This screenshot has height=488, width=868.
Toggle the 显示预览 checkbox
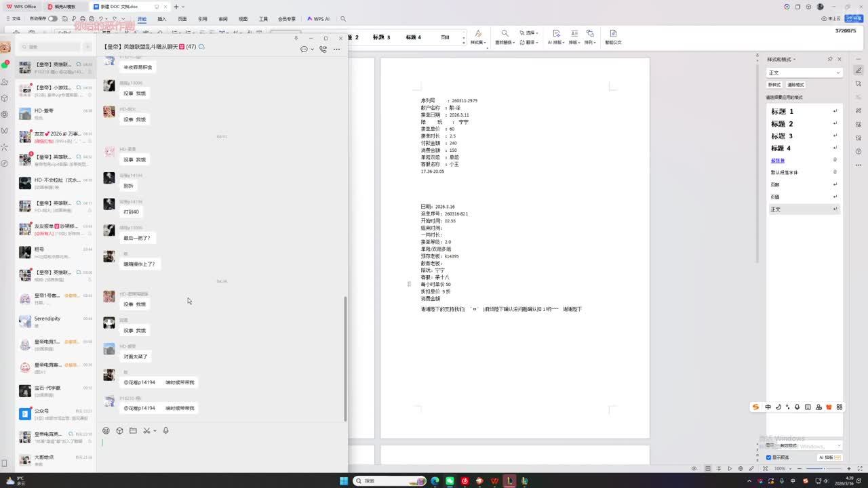pyautogui.click(x=768, y=457)
